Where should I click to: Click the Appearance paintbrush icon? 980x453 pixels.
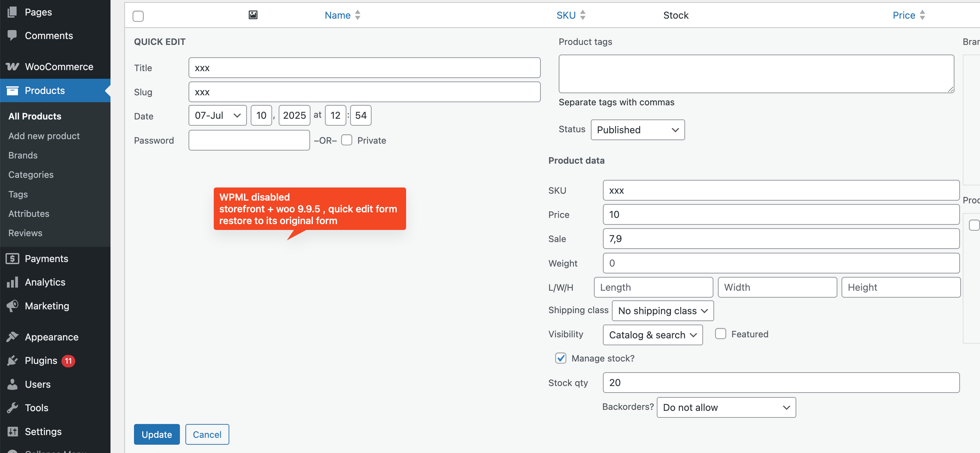(x=12, y=337)
